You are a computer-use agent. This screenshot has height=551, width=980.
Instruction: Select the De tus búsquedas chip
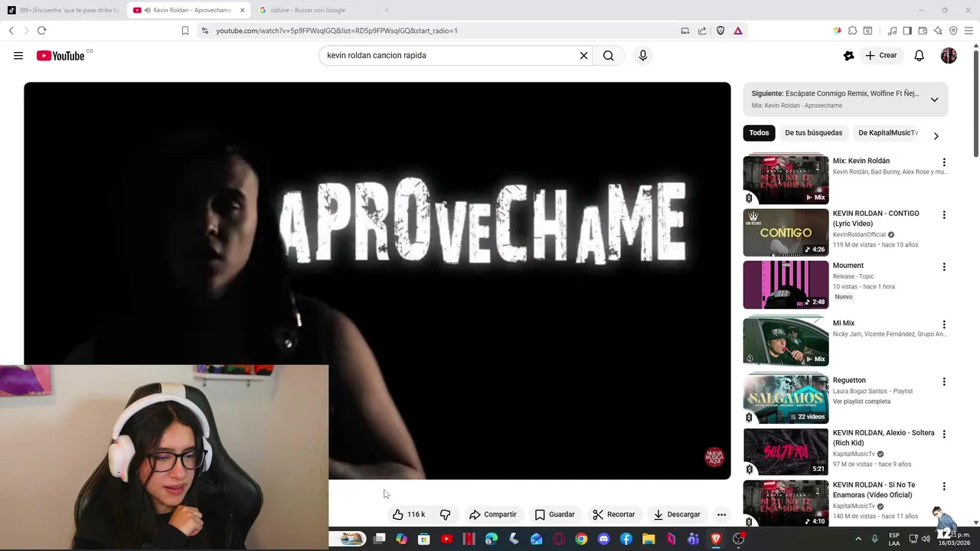(x=813, y=132)
